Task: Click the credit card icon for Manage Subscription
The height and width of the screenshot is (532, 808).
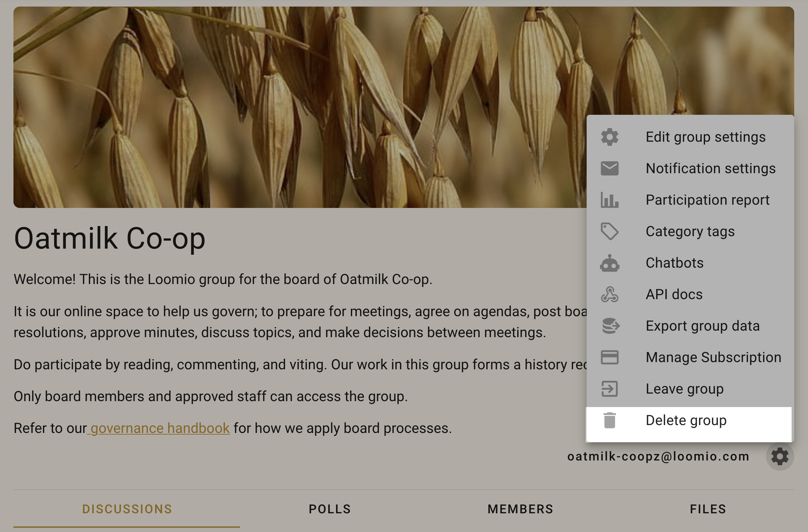Action: (x=609, y=358)
